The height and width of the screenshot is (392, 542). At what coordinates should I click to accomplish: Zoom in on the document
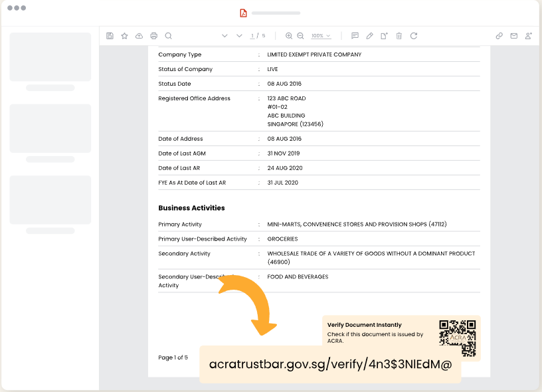click(x=289, y=36)
